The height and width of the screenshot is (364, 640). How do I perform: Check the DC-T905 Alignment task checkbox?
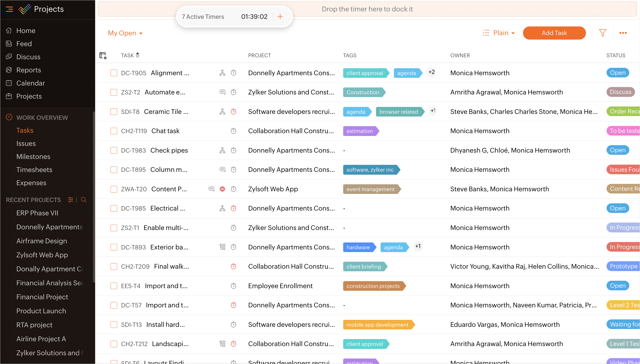114,73
